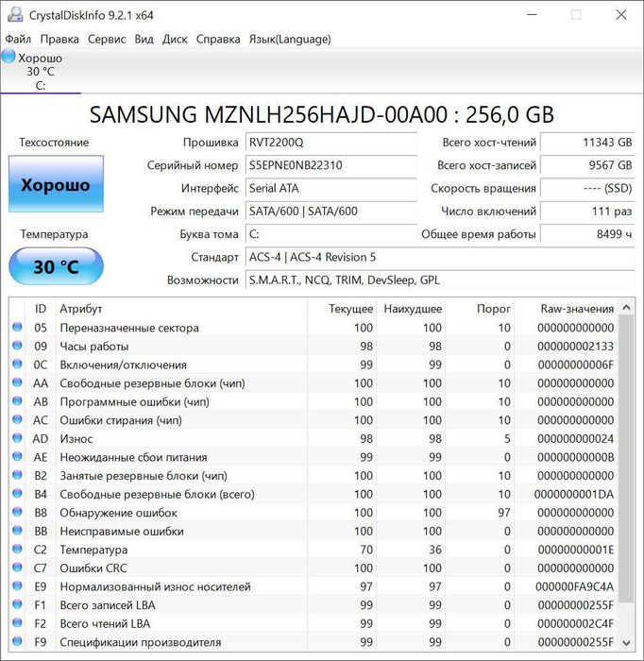Open the Справка menu
The image size is (644, 661).
(218, 40)
